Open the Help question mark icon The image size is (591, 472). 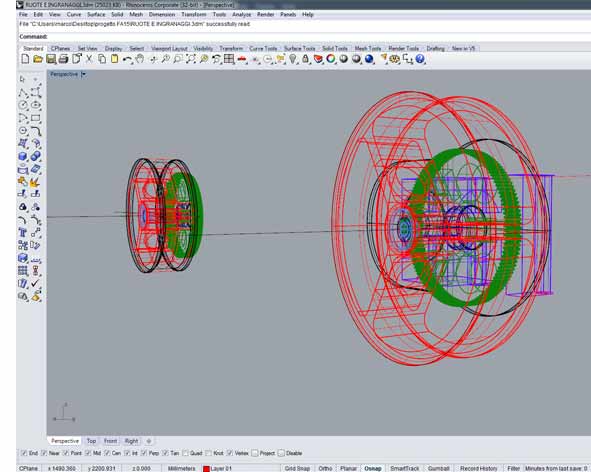[x=420, y=59]
